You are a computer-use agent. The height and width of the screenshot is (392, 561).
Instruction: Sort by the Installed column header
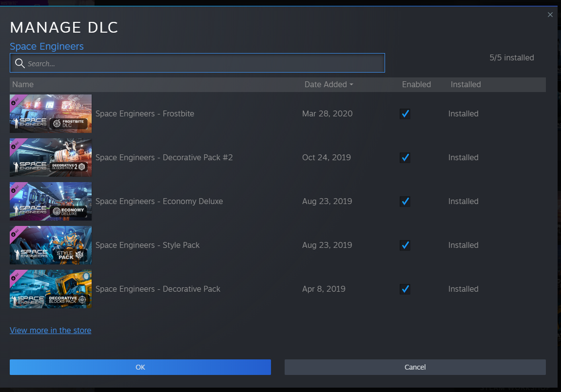tap(465, 84)
